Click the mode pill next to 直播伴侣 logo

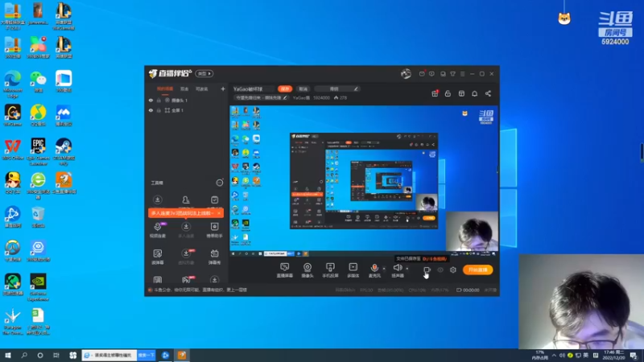pyautogui.click(x=204, y=73)
